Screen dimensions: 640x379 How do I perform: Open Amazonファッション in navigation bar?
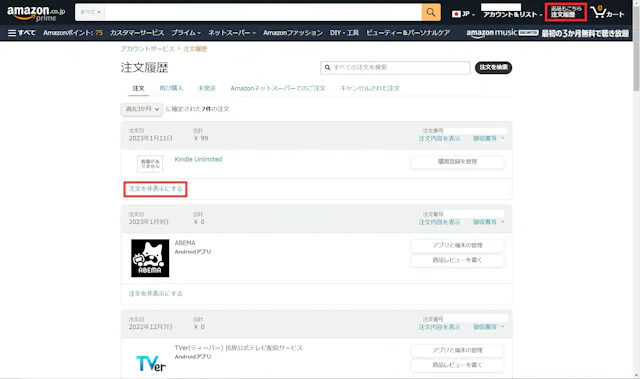click(293, 33)
